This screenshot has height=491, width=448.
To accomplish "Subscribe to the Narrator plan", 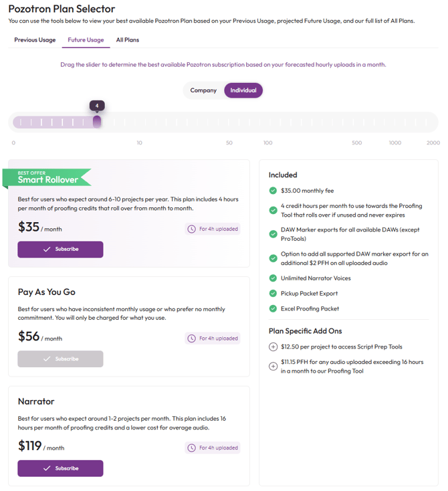I will coord(60,468).
